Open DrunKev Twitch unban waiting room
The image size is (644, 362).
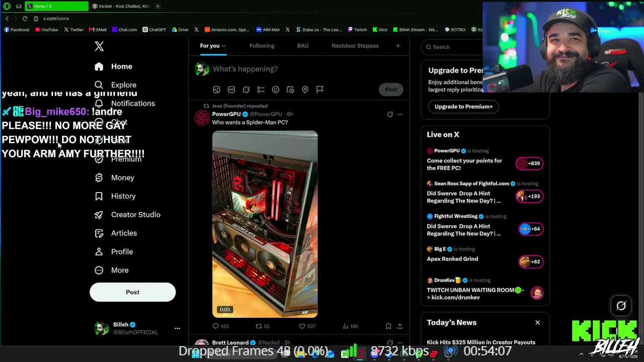pyautogui.click(x=485, y=289)
